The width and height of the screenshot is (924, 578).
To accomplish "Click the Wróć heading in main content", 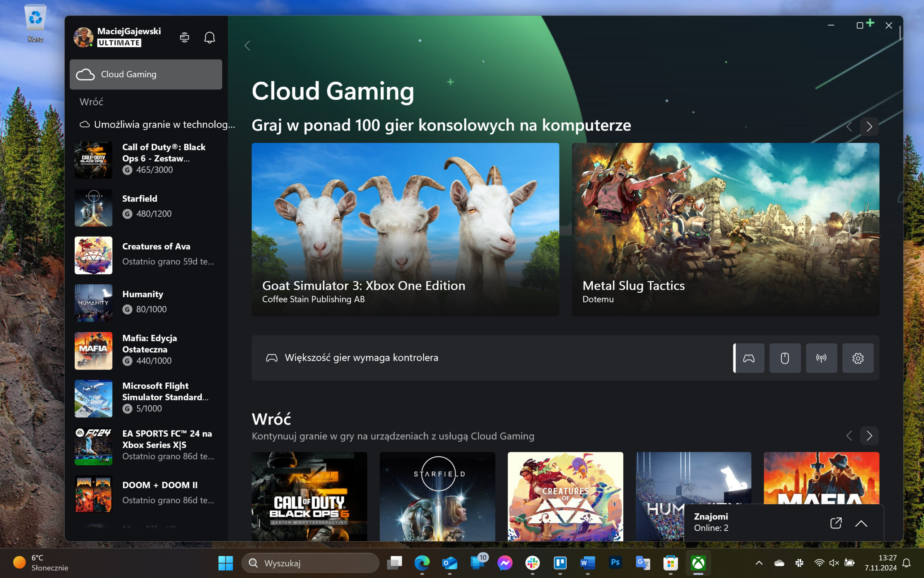I will [x=271, y=419].
